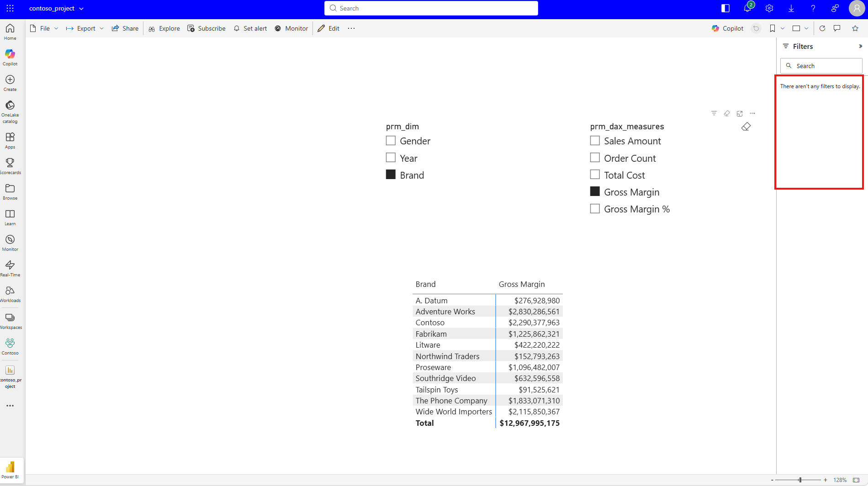The height and width of the screenshot is (487, 868).
Task: Expand the contoso_project title dropdown
Action: coord(81,9)
